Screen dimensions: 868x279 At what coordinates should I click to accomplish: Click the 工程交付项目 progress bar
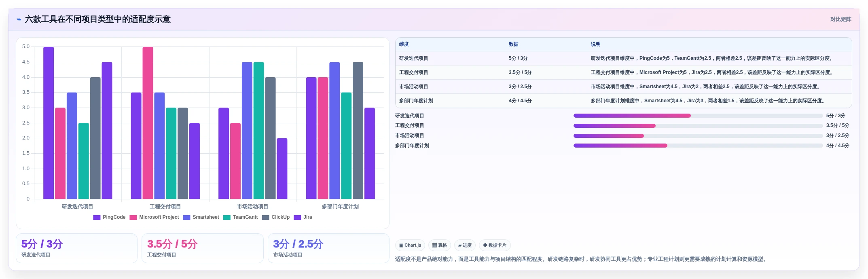698,126
